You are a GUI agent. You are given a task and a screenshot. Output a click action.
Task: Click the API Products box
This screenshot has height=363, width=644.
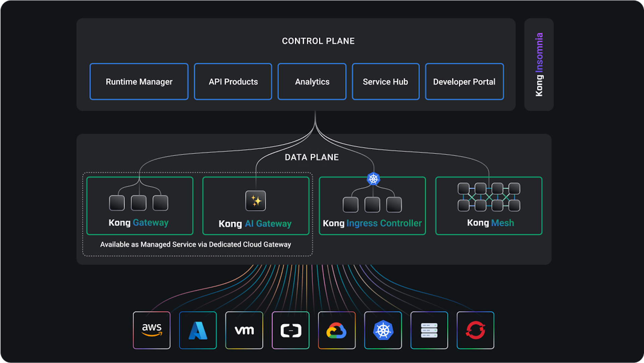click(x=233, y=81)
